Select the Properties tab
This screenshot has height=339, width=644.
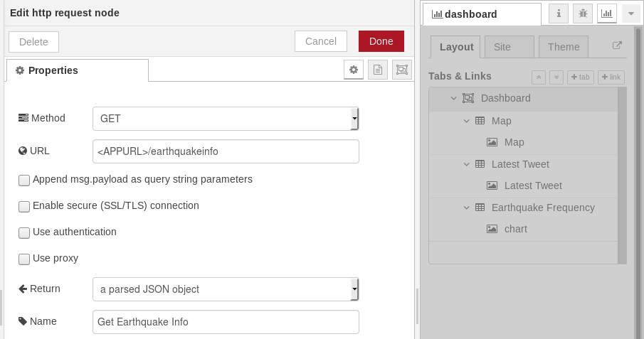[x=78, y=70]
